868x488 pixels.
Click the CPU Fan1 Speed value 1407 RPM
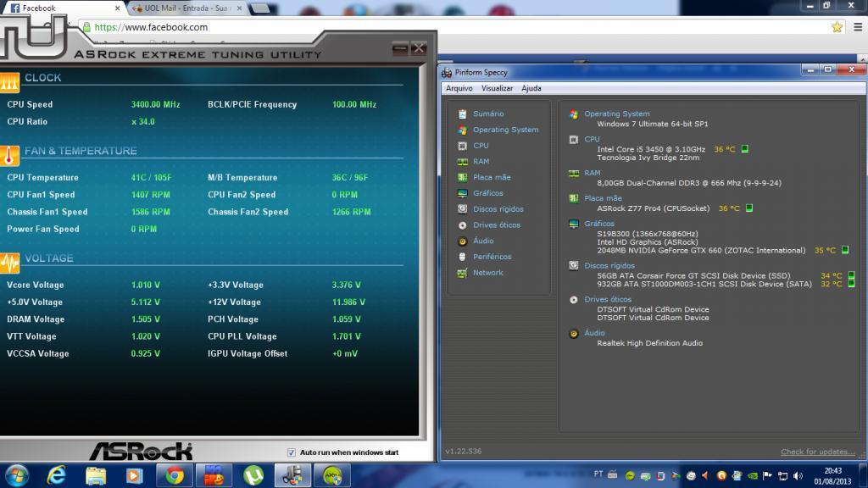click(x=151, y=195)
